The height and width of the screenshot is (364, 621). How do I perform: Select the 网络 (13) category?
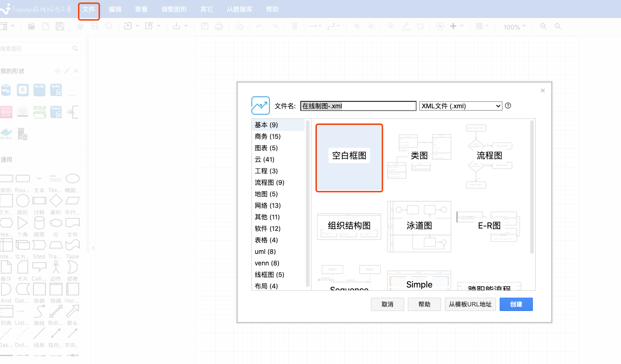click(x=278, y=205)
